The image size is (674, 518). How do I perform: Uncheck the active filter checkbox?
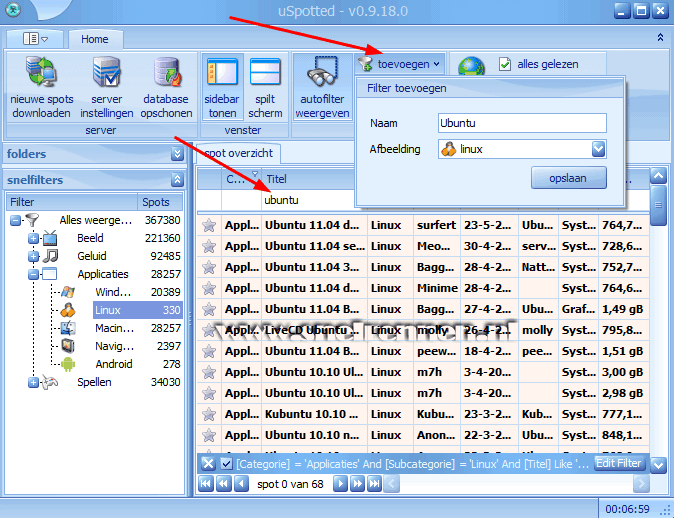click(226, 464)
